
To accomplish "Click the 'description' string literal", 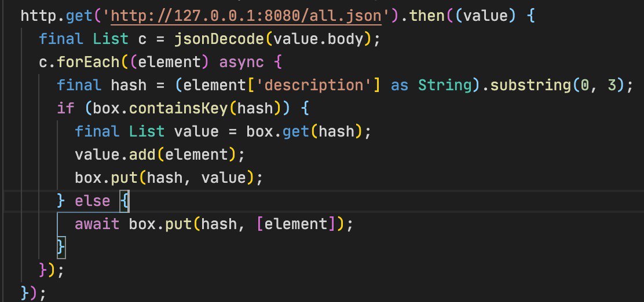I will (x=314, y=86).
